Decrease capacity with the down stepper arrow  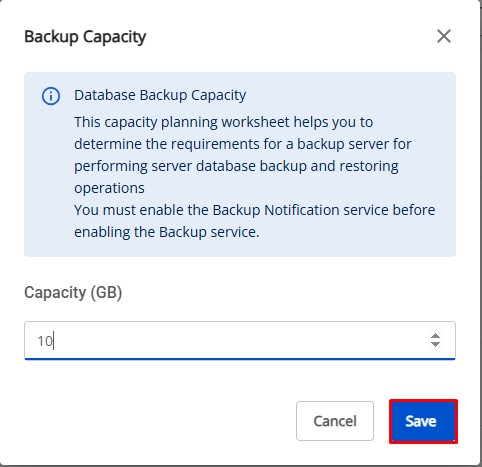[x=435, y=344]
